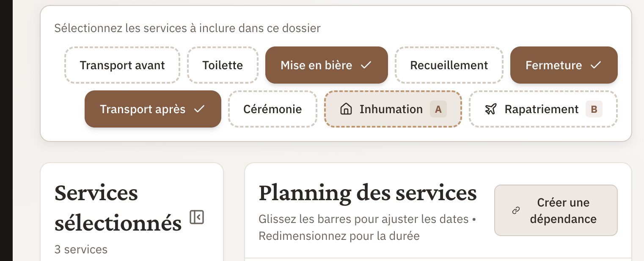This screenshot has width=644, height=261.
Task: Add the Cérémonie service to the dossier
Action: coord(272,109)
